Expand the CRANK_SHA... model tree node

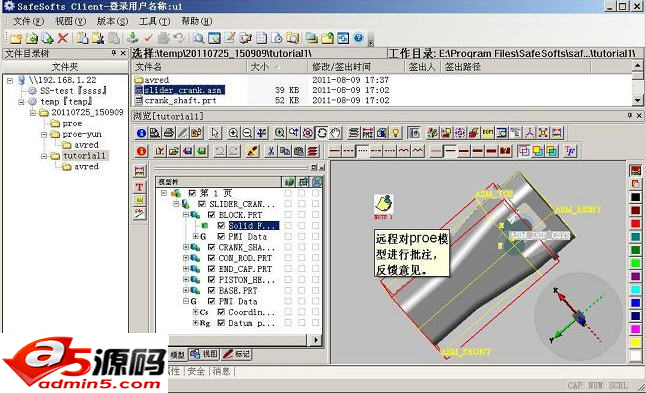point(186,247)
